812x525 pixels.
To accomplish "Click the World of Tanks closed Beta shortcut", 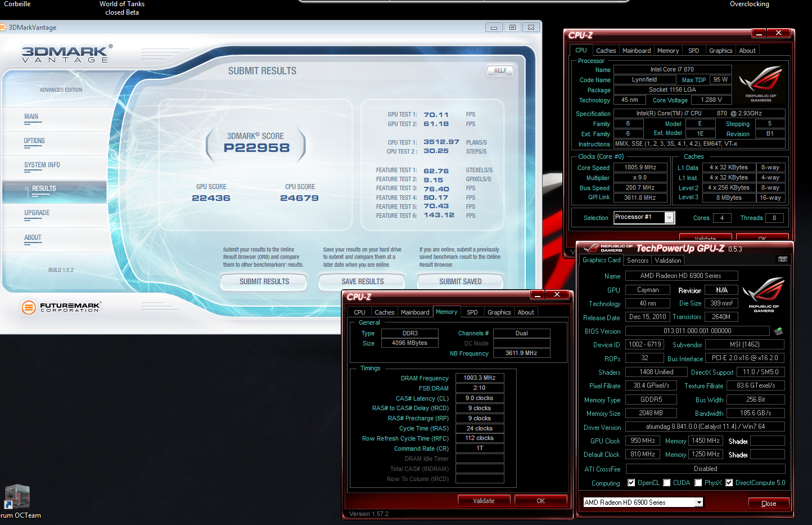I will [x=122, y=8].
